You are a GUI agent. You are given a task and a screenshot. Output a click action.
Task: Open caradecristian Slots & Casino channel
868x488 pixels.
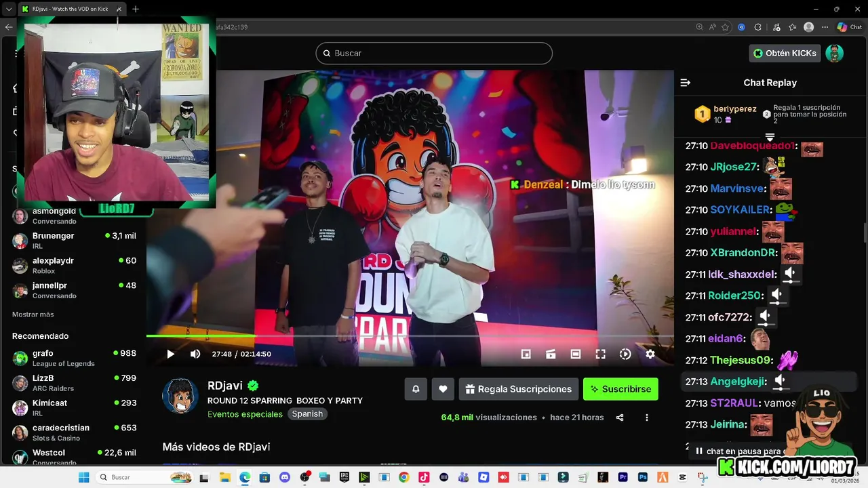coord(74,432)
